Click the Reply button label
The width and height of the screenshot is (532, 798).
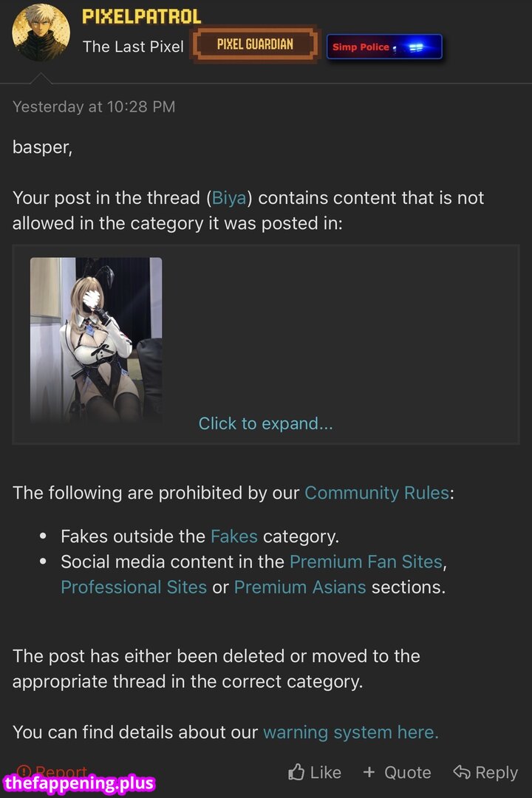point(497,773)
